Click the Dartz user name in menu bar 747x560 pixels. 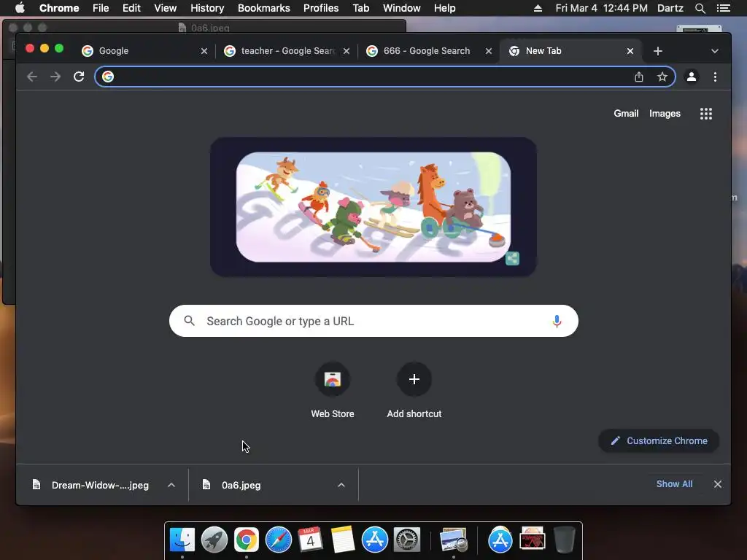(670, 8)
